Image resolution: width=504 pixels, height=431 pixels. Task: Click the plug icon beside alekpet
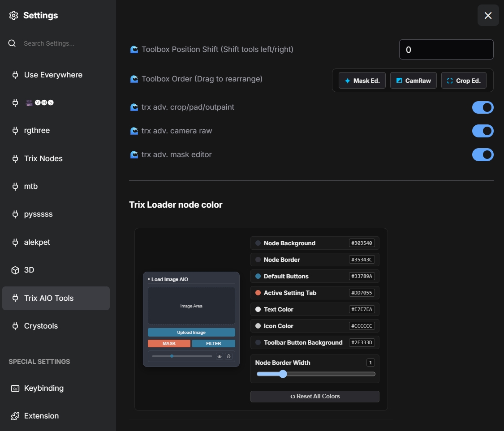click(15, 242)
